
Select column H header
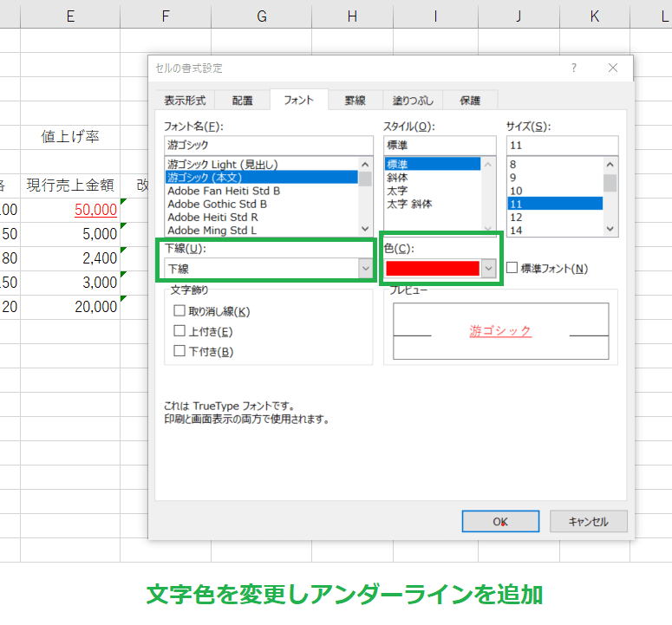click(352, 16)
